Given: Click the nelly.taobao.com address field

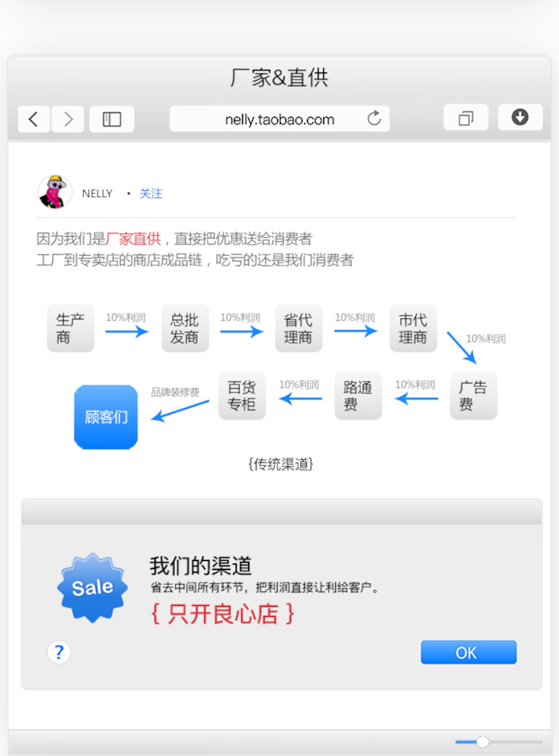Looking at the screenshot, I should [279, 119].
